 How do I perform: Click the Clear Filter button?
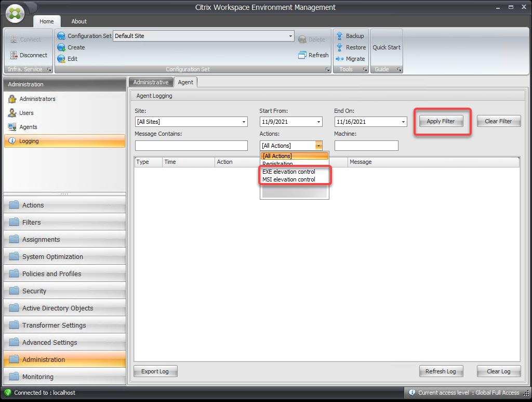tap(498, 121)
